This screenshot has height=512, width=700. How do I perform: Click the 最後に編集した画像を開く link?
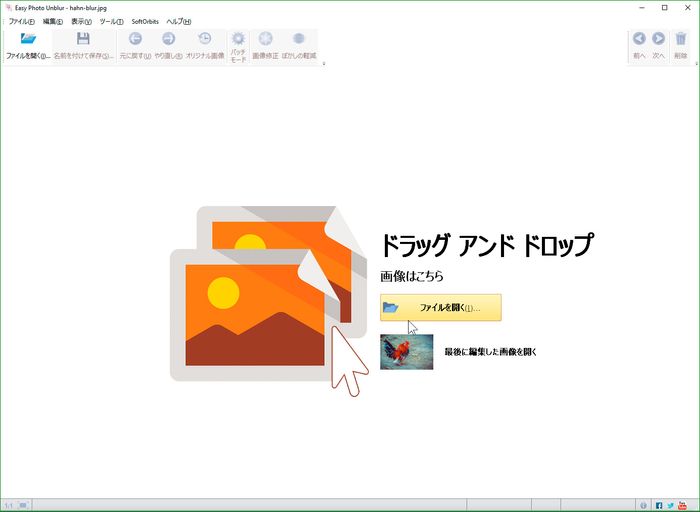(490, 352)
